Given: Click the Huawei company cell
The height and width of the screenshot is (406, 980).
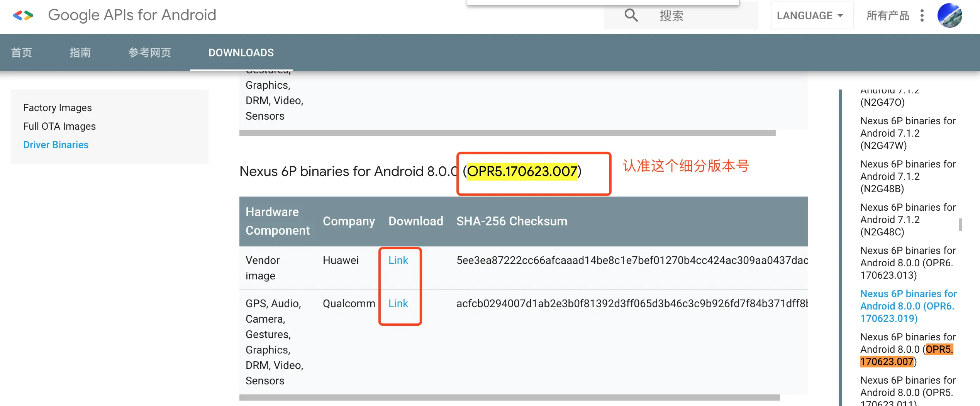Looking at the screenshot, I should click(341, 261).
